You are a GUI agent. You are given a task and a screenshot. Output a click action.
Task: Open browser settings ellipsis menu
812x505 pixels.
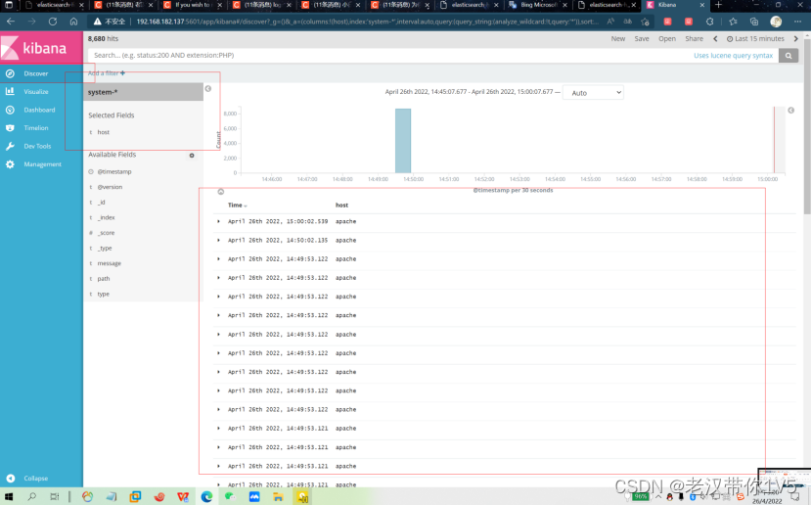tap(797, 22)
